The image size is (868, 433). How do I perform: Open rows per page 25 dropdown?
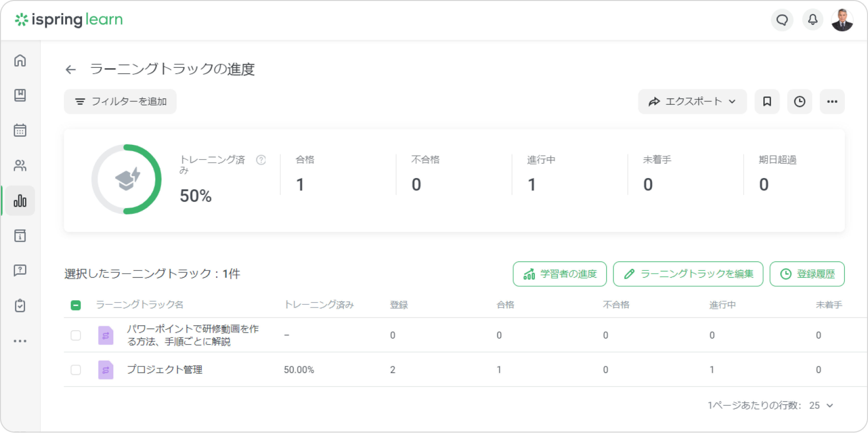click(x=821, y=405)
